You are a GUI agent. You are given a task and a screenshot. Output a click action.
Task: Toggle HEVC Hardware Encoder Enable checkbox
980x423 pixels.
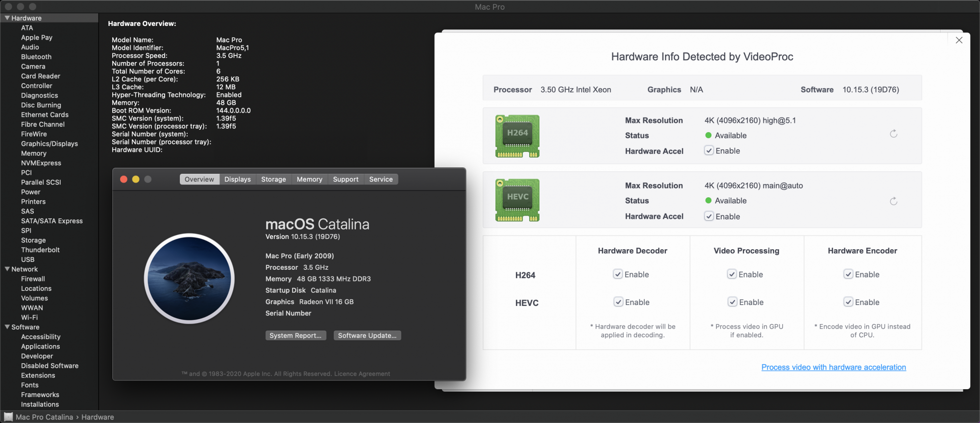[848, 302]
